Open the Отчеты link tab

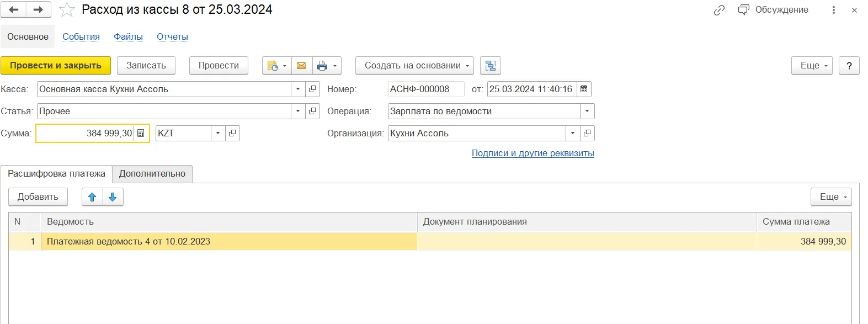[x=172, y=37]
